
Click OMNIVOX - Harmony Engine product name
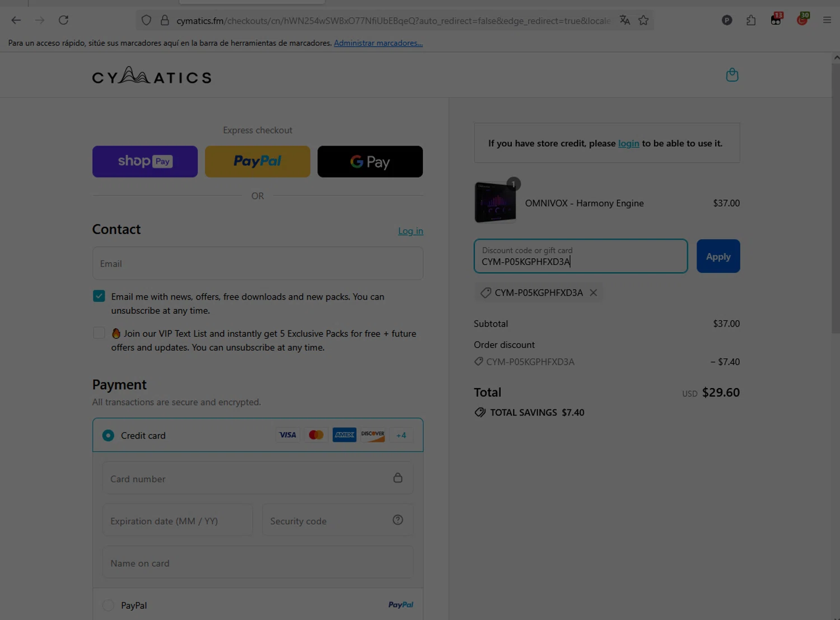click(585, 203)
